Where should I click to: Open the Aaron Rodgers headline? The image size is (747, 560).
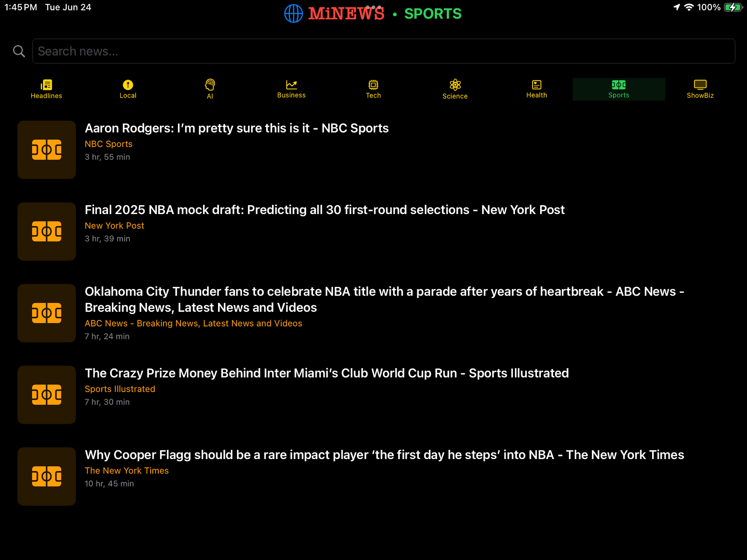[x=237, y=128]
